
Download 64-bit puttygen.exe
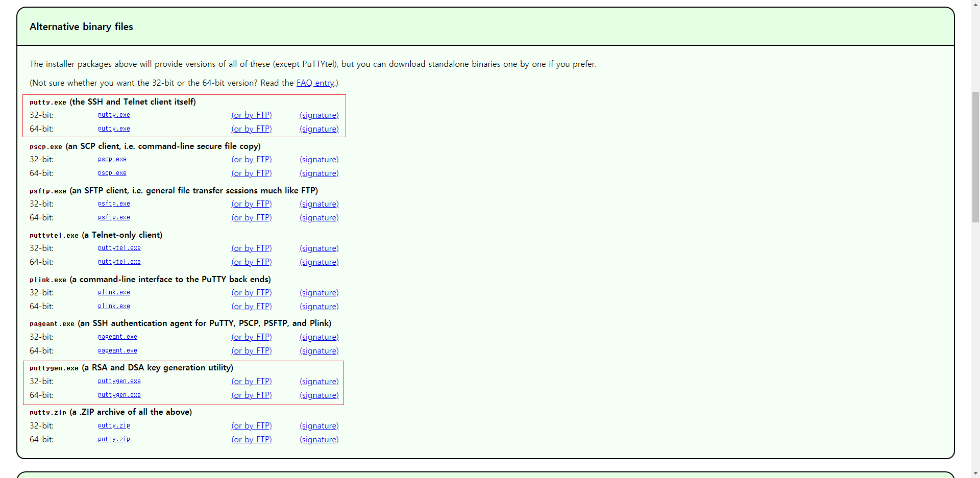[x=119, y=395]
